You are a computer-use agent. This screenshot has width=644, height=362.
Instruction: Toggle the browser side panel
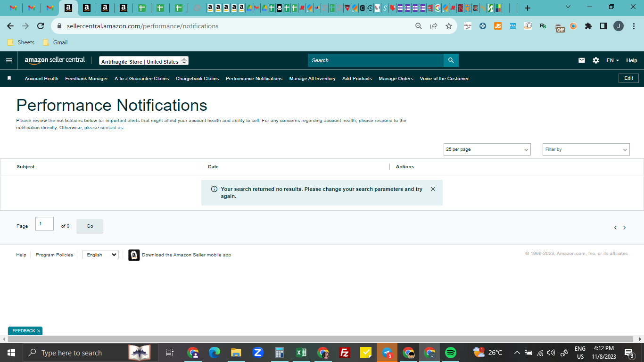coord(603,26)
